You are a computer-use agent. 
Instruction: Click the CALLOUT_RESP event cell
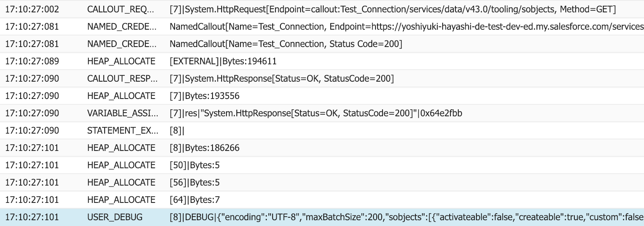tap(121, 79)
